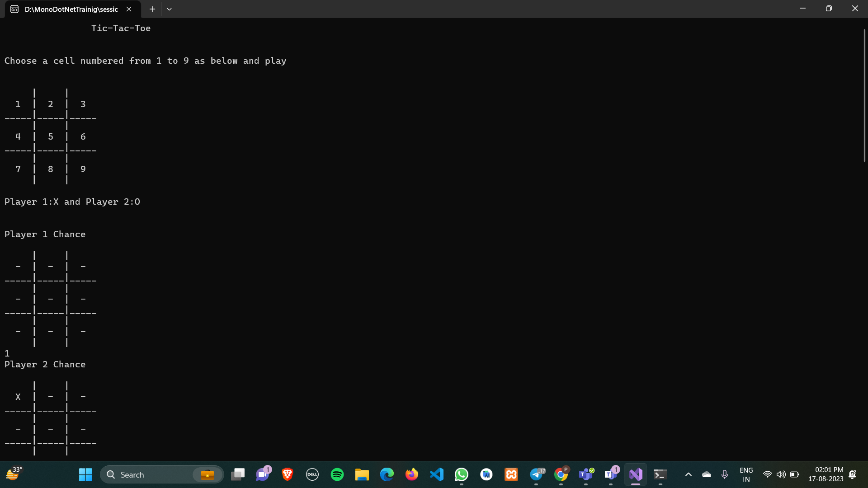Adjust the system volume control
Image resolution: width=868 pixels, height=488 pixels.
pos(781,474)
